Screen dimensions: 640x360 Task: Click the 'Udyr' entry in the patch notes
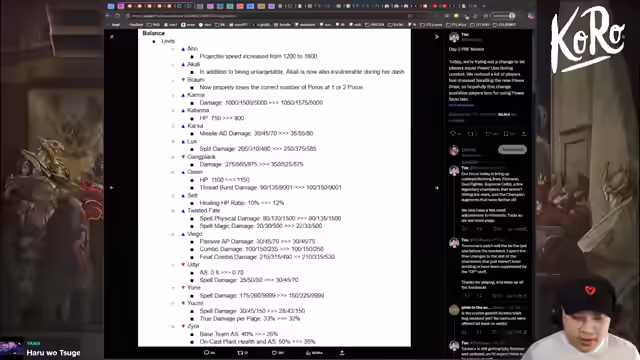click(x=193, y=264)
